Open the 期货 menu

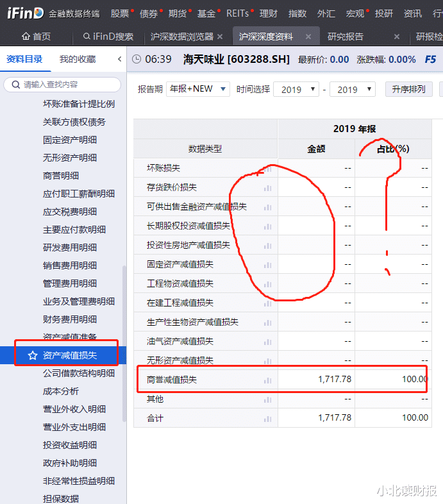[178, 13]
